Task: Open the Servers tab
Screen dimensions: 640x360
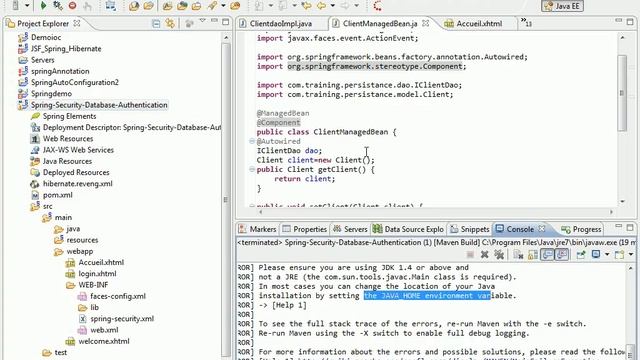Action: (351, 229)
